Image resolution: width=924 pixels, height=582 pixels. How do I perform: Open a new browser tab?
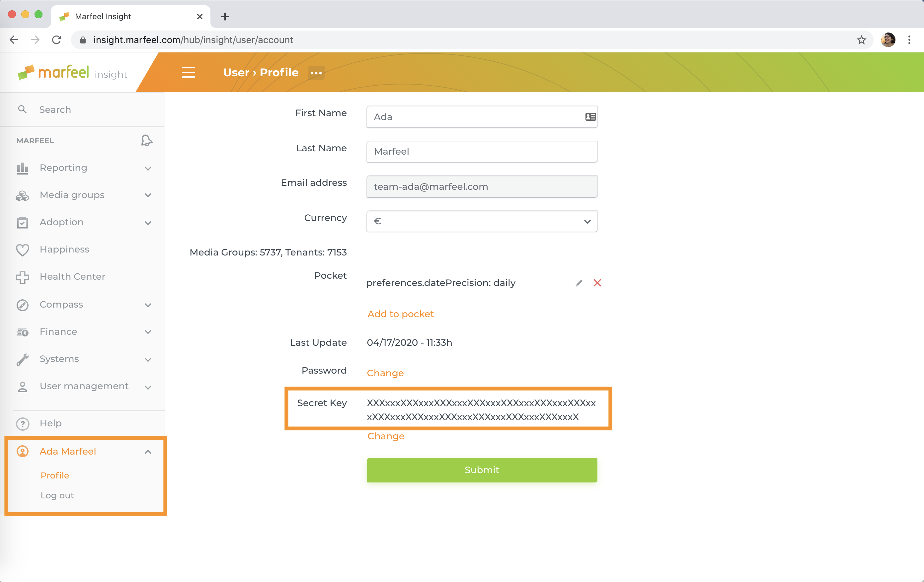click(x=225, y=17)
